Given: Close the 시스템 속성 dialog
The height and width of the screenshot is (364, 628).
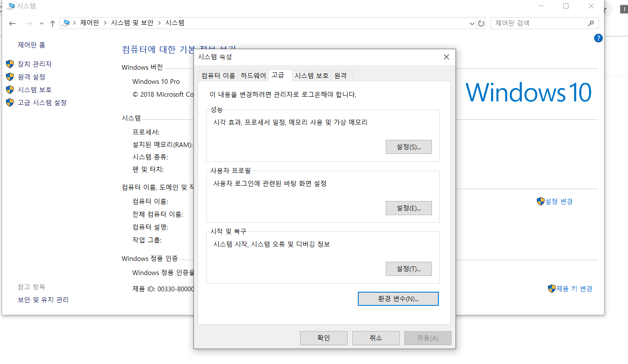Looking at the screenshot, I should pos(446,57).
